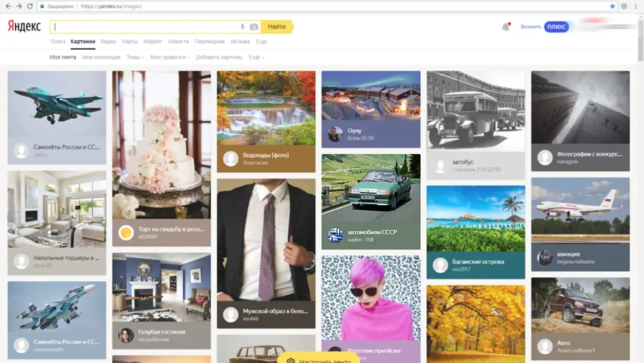
Task: Open the waterfall image
Action: (x=266, y=108)
